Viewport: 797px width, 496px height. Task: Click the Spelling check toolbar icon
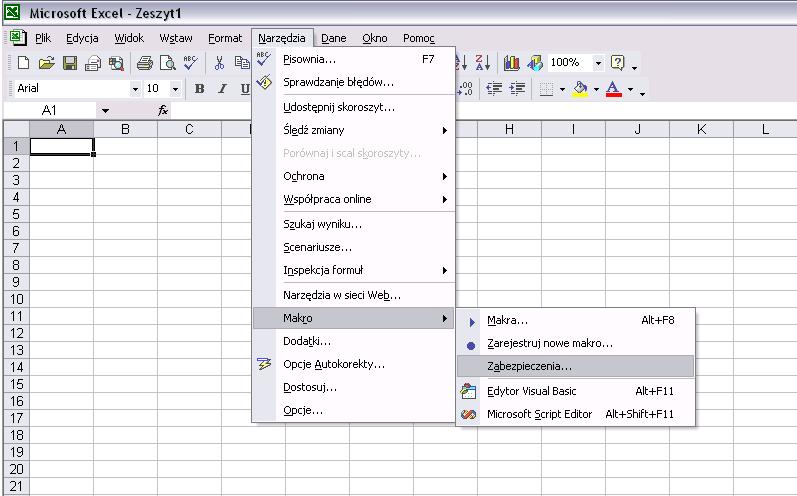(191, 63)
